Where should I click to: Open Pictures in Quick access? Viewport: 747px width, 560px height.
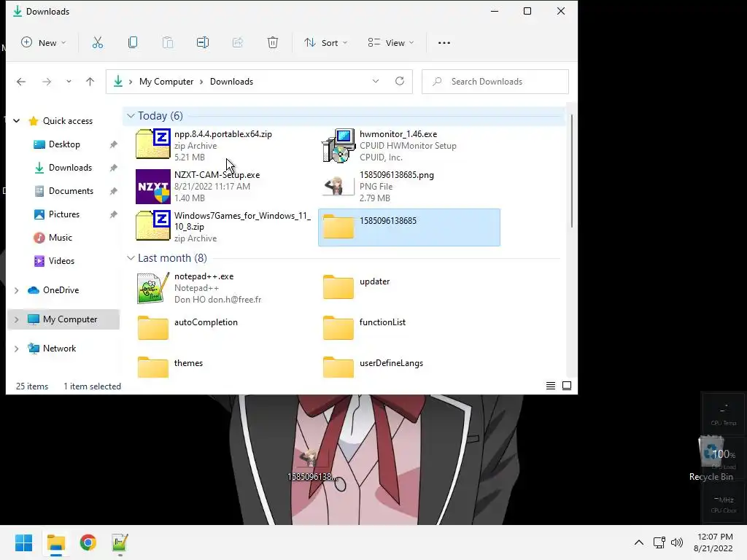(x=64, y=214)
